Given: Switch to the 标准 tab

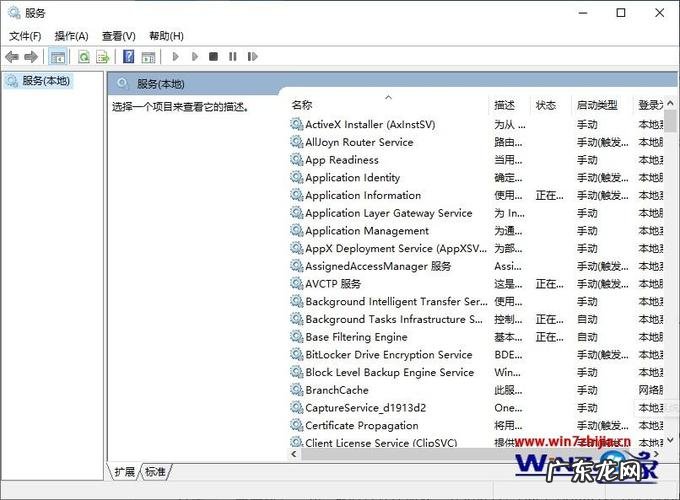Looking at the screenshot, I should [155, 472].
